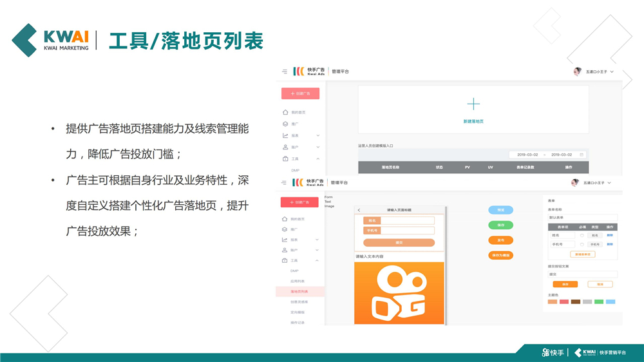Select DMP in list screen sidebar

click(296, 170)
